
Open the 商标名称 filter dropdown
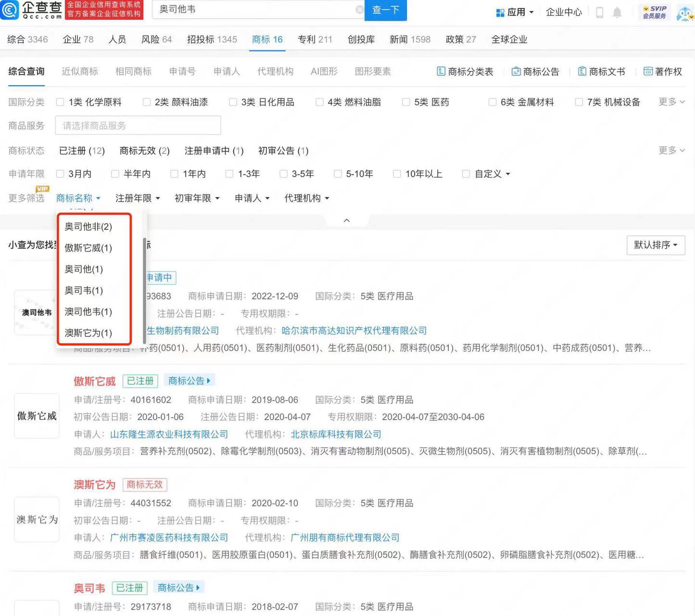78,198
